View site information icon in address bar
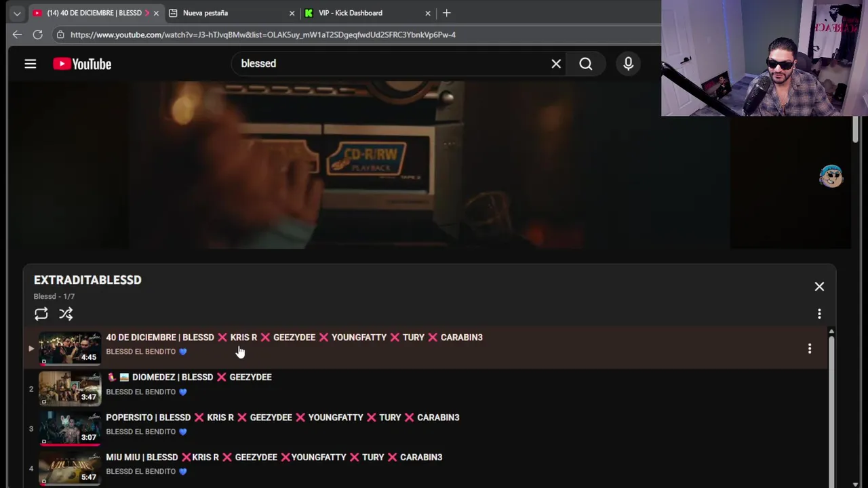Viewport: 868px width, 488px height. click(60, 35)
